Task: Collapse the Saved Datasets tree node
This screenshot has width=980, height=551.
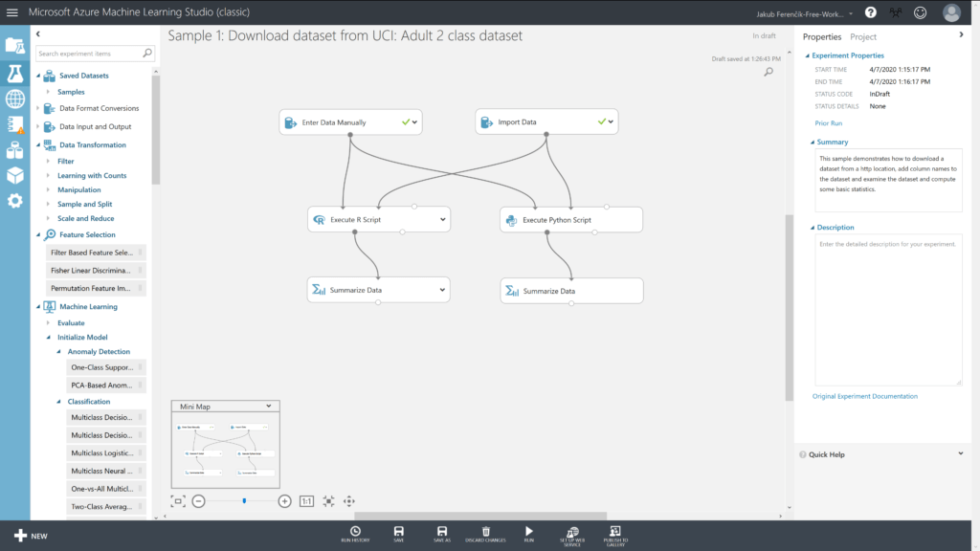Action: (38, 76)
